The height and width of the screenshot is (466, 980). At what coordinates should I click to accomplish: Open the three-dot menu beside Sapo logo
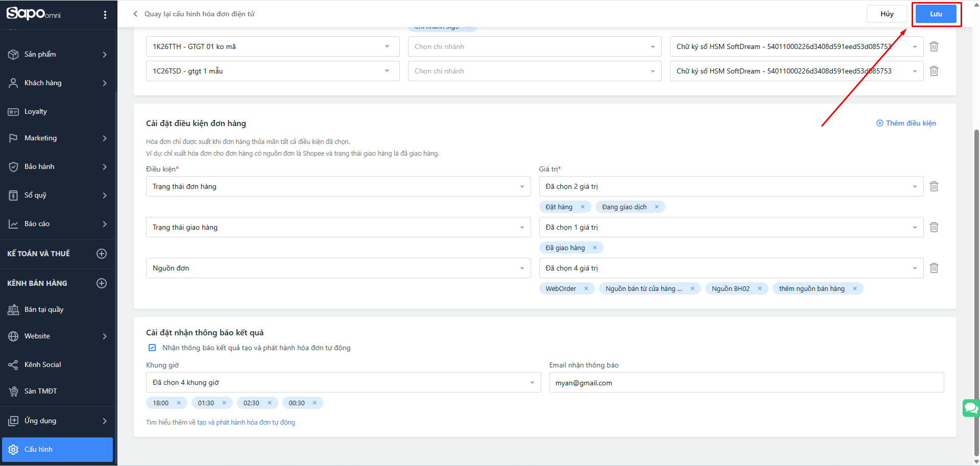pos(105,15)
